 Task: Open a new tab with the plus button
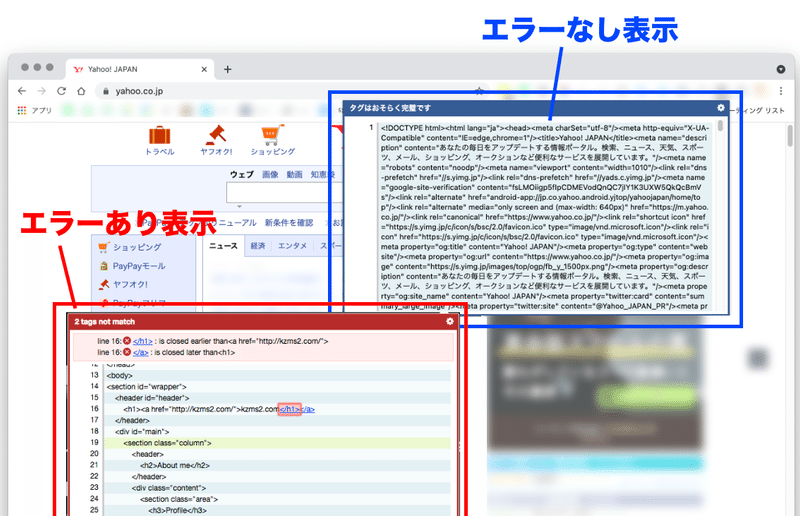click(228, 69)
